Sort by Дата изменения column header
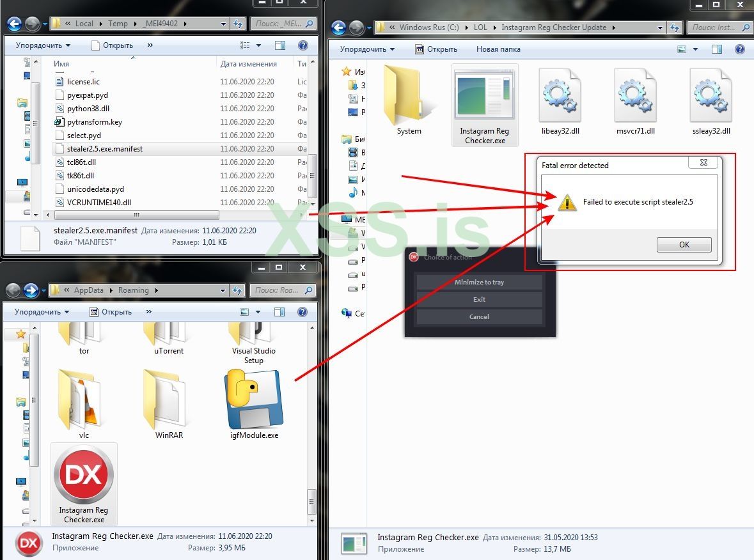The height and width of the screenshot is (560, 754). coord(254,63)
